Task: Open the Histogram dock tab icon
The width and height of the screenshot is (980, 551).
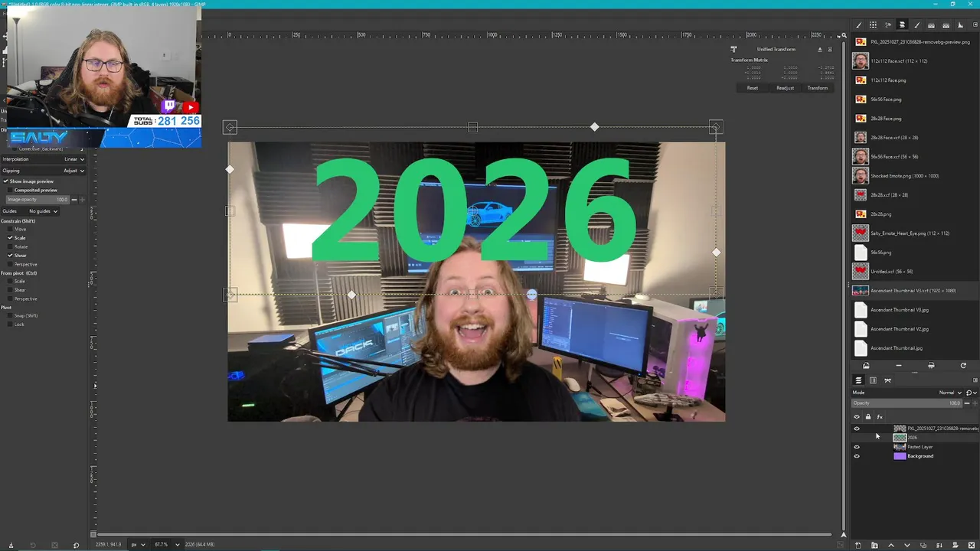Action: point(960,25)
